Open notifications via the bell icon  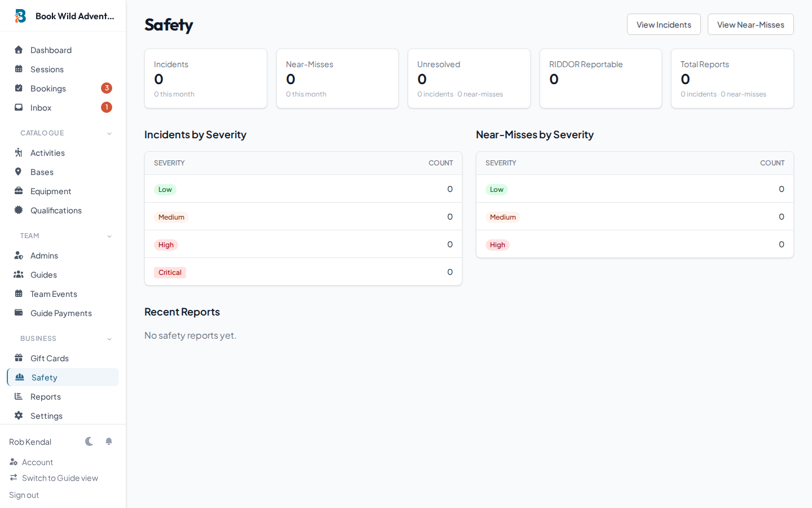[109, 441]
